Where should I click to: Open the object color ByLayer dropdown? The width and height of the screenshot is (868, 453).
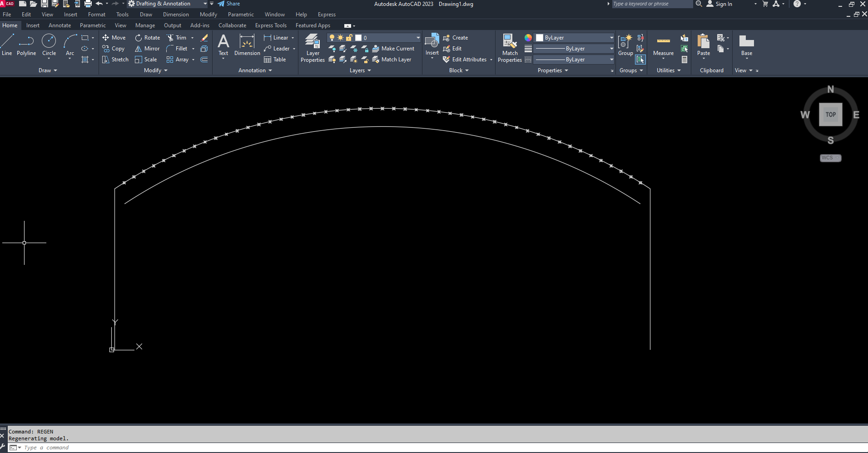pos(574,38)
